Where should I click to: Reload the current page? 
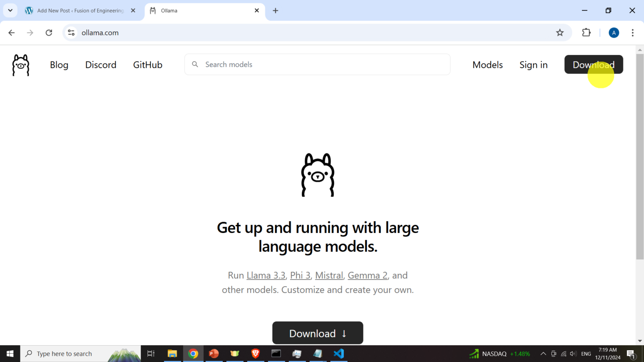point(49,33)
